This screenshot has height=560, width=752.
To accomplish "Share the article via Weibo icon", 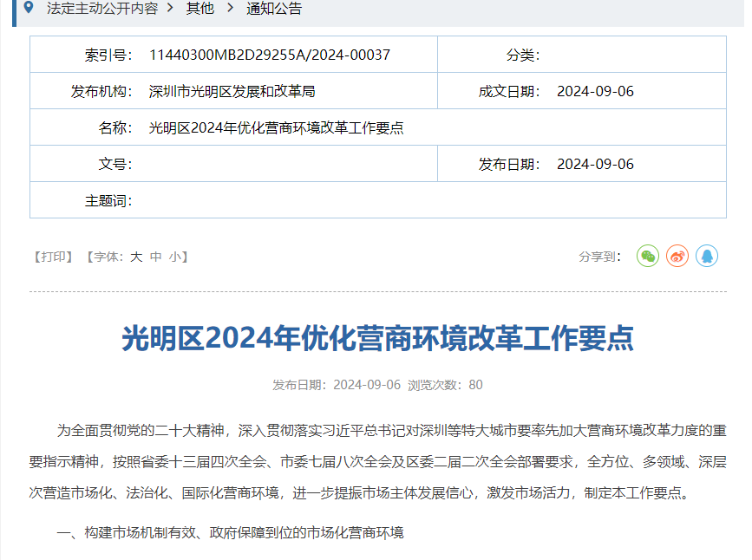I will click(677, 256).
